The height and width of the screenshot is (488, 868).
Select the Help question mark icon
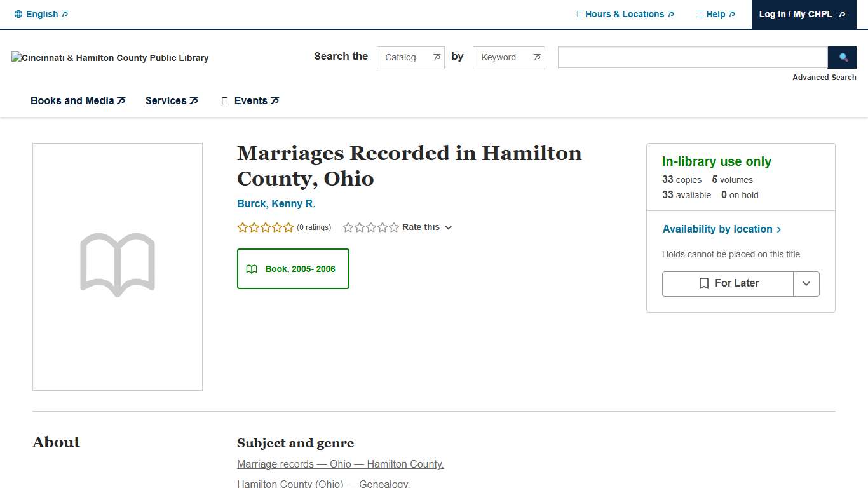click(x=698, y=13)
